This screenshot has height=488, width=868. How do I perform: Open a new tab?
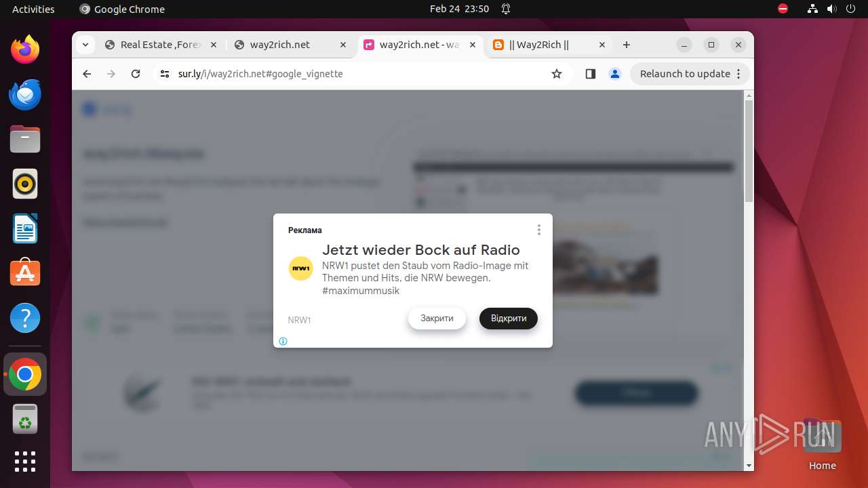pos(627,45)
